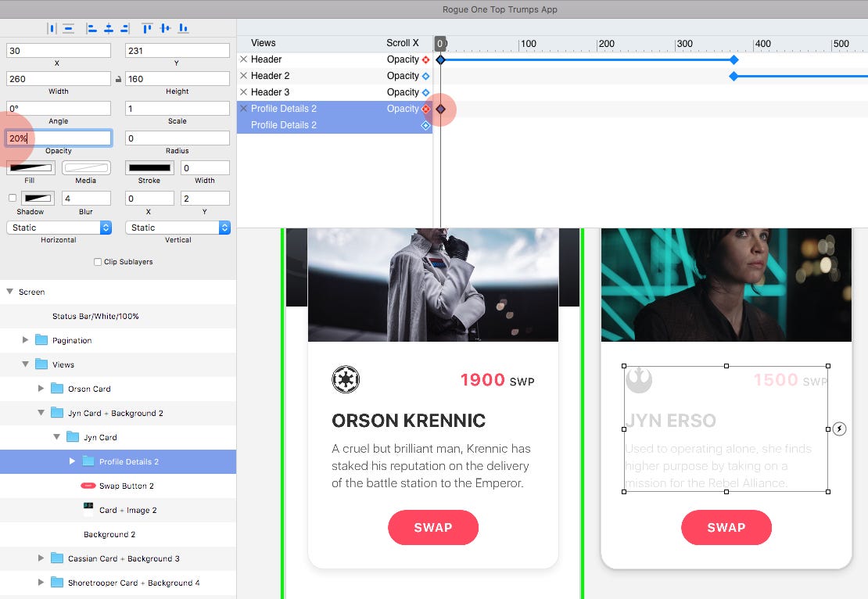Enable the Shadow checkbox
Viewport: 868px width, 599px height.
(13, 198)
